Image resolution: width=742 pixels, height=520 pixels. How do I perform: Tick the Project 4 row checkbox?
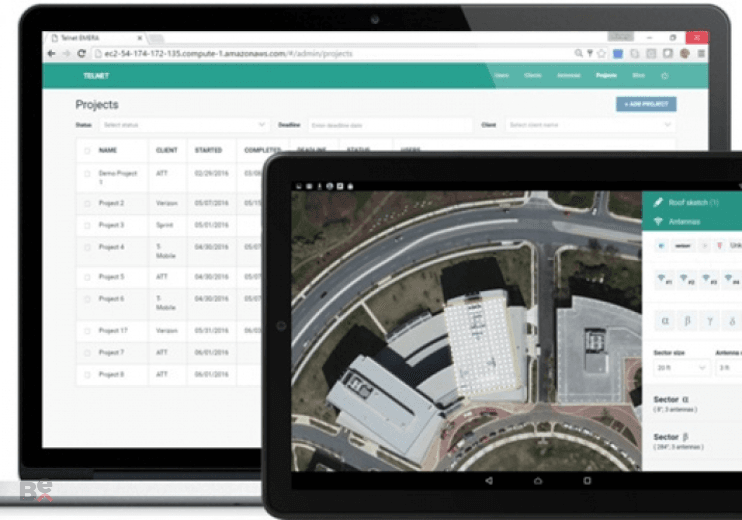point(87,247)
